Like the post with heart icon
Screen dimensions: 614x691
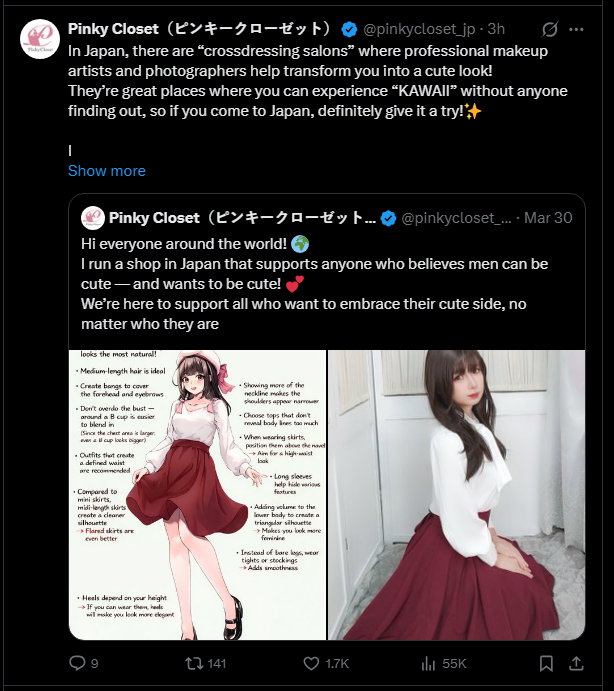[x=311, y=663]
